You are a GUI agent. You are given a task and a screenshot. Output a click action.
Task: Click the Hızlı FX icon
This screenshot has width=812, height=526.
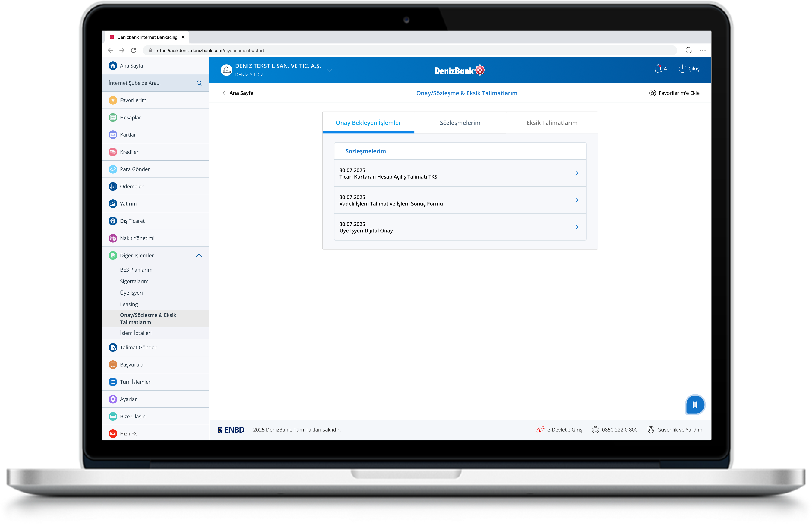click(x=113, y=433)
